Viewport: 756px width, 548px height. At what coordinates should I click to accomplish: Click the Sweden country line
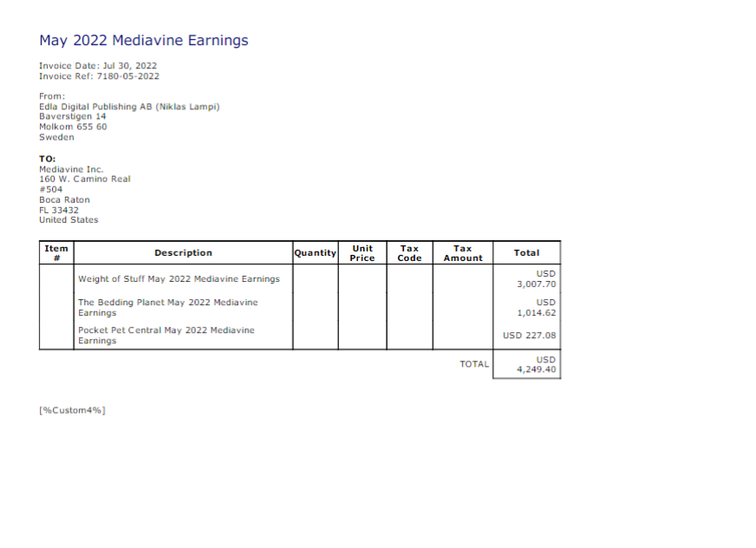click(56, 138)
